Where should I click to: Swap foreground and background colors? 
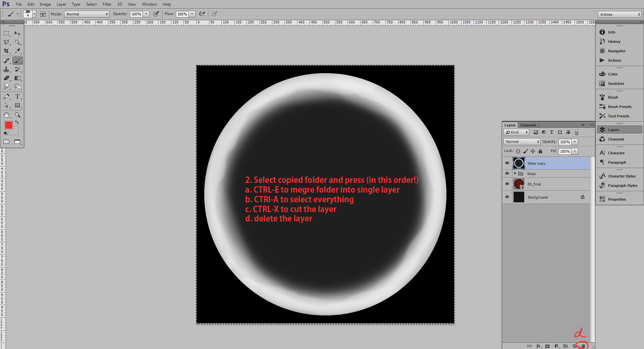pyautogui.click(x=17, y=122)
